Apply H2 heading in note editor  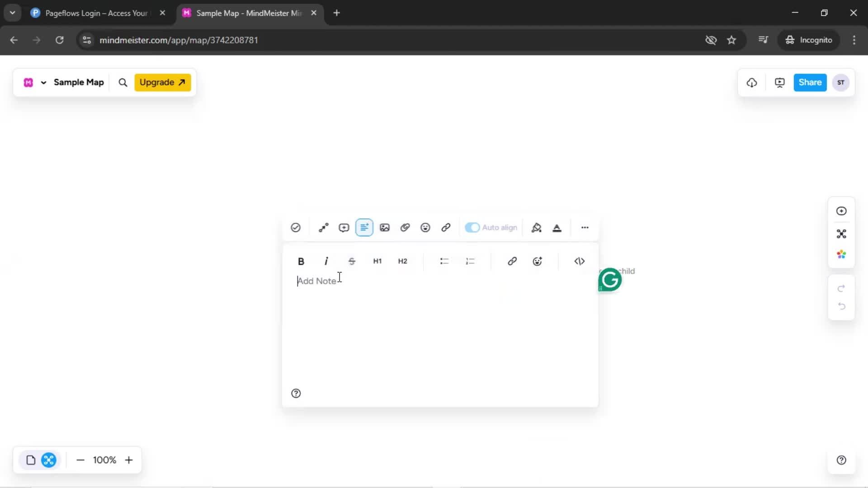(x=403, y=261)
